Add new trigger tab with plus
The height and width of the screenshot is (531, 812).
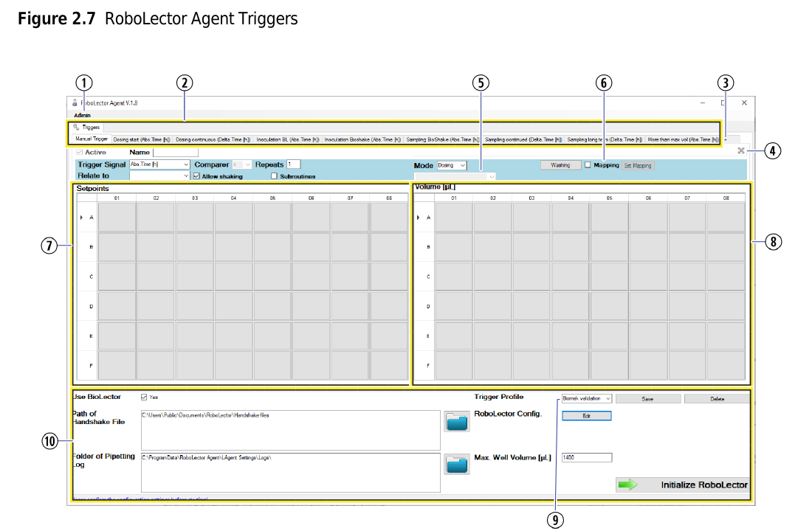point(726,139)
